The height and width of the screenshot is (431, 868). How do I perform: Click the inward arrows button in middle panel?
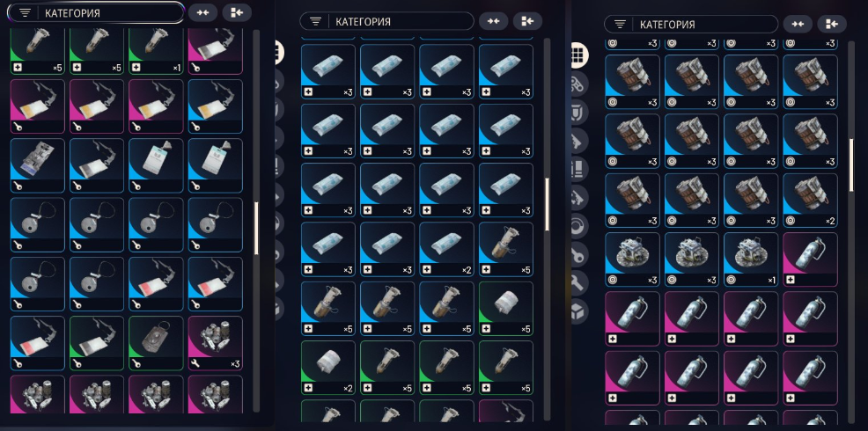[x=493, y=21]
